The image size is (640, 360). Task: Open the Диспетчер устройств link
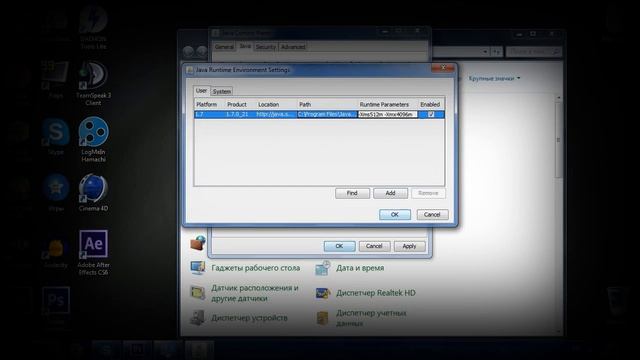coord(249,318)
